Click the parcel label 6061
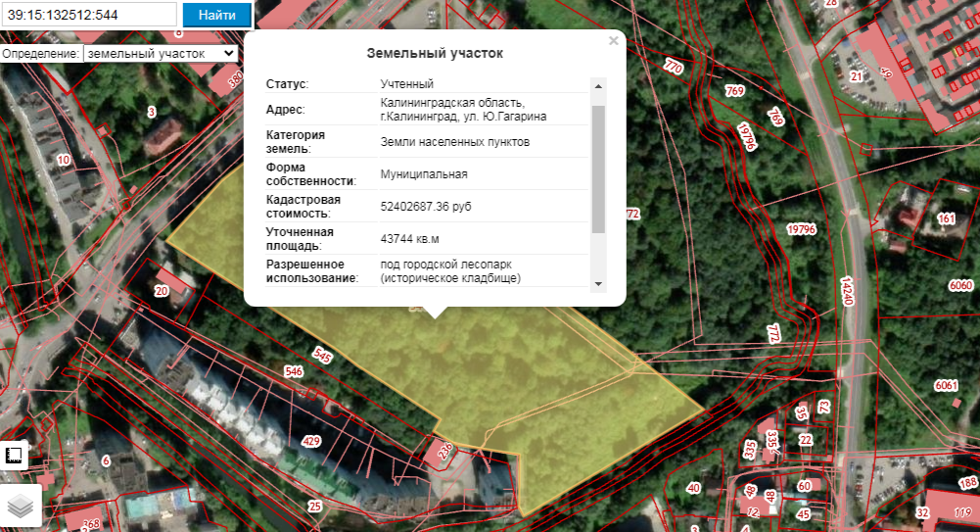This screenshot has height=532, width=980. (946, 385)
